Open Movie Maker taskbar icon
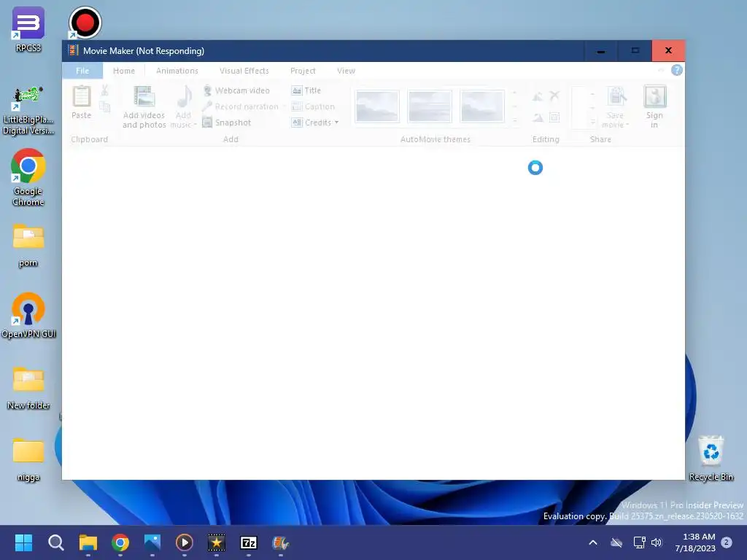The image size is (747, 560). click(x=281, y=542)
